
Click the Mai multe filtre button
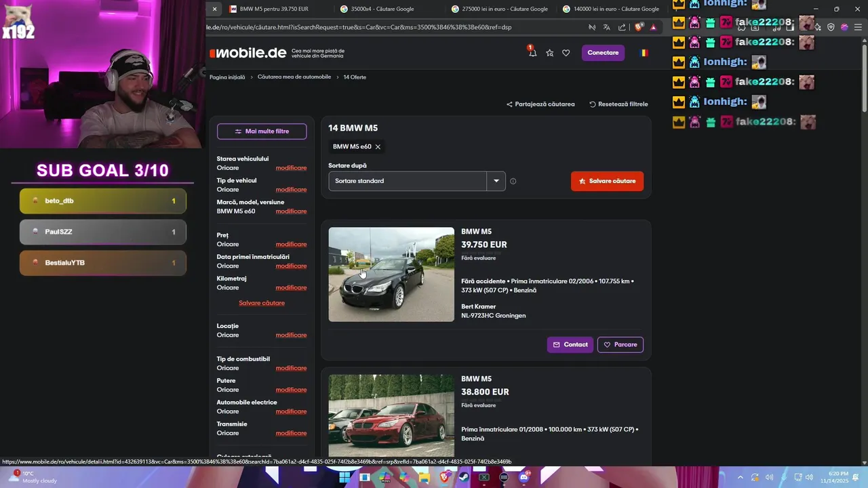click(x=262, y=131)
